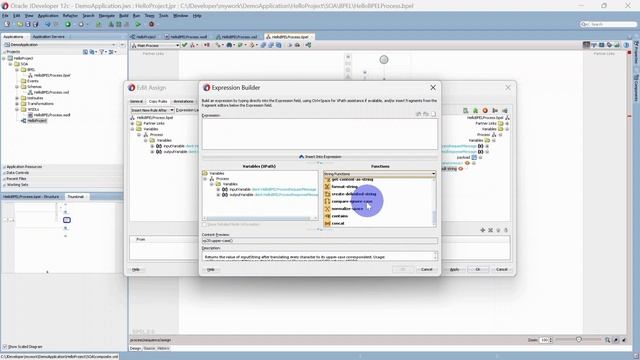Click the green Validate checkmark in the BPEL editor toolbar
The image size is (640, 360).
(184, 45)
